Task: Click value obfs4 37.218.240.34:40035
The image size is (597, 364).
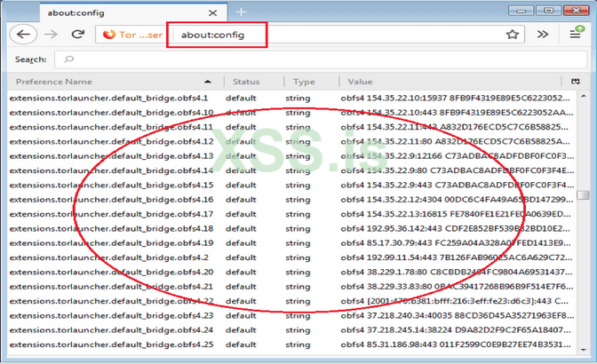Action: [x=458, y=315]
